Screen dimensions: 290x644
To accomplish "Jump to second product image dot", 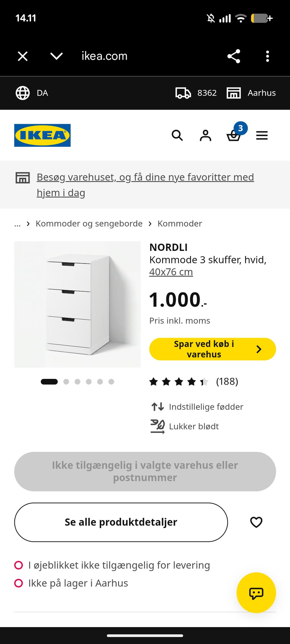I will point(66,382).
